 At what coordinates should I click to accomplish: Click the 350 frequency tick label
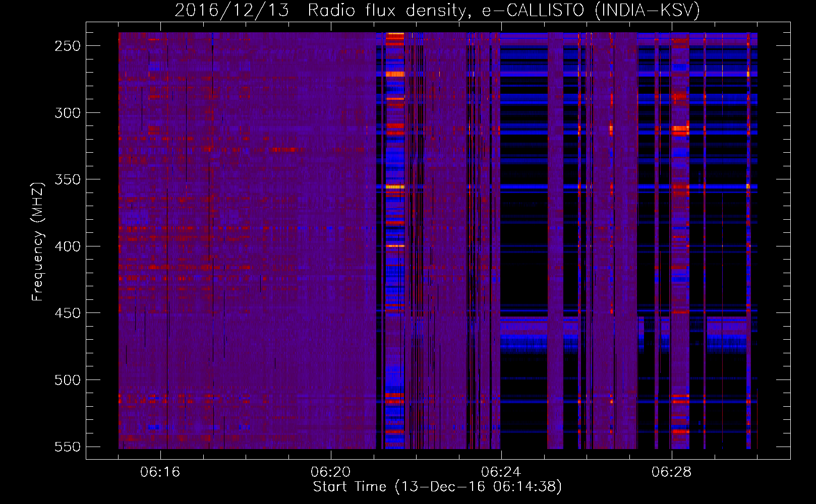coord(68,179)
